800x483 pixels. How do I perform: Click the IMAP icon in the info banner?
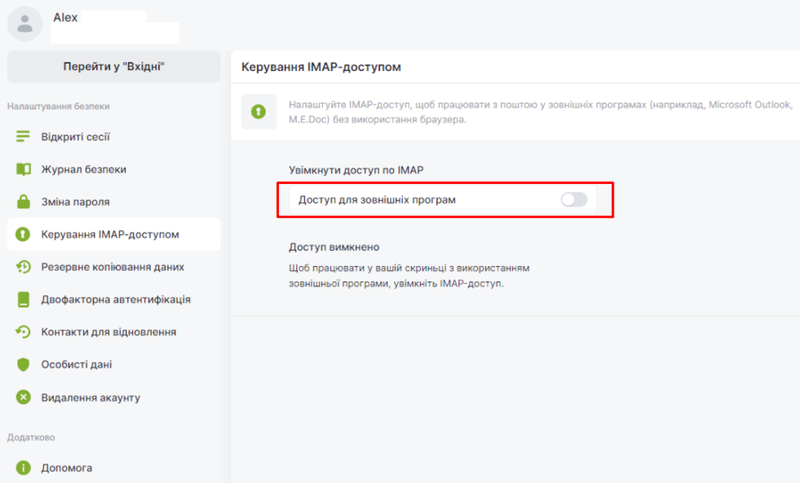259,111
